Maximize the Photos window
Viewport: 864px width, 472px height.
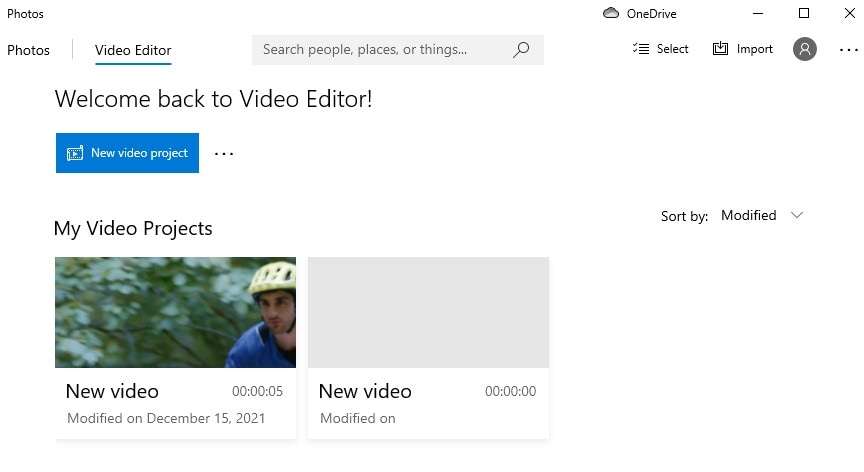coord(804,13)
